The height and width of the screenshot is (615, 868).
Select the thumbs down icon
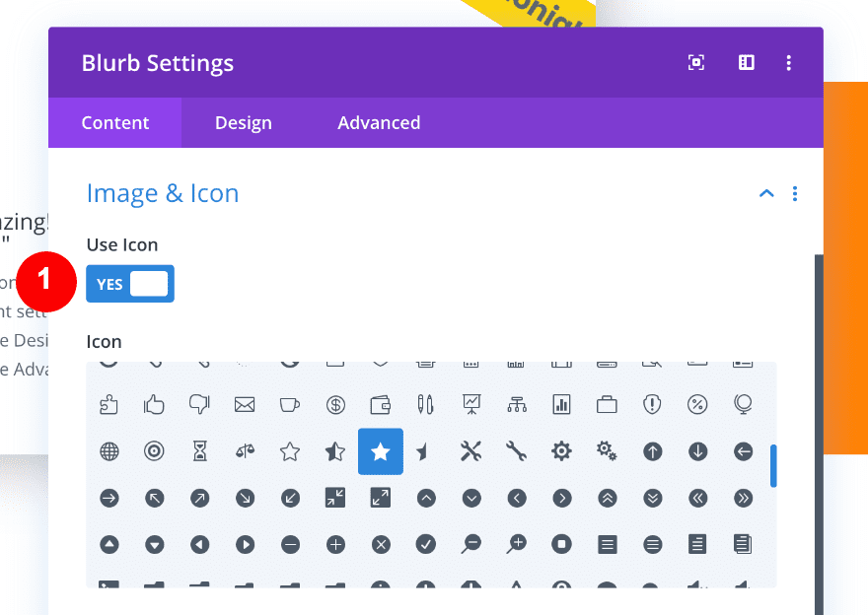pos(199,404)
